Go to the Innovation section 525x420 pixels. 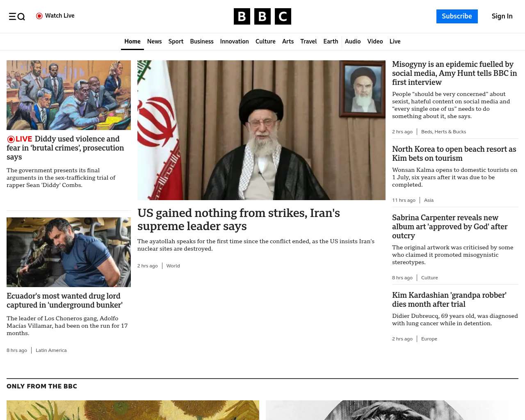click(x=234, y=41)
